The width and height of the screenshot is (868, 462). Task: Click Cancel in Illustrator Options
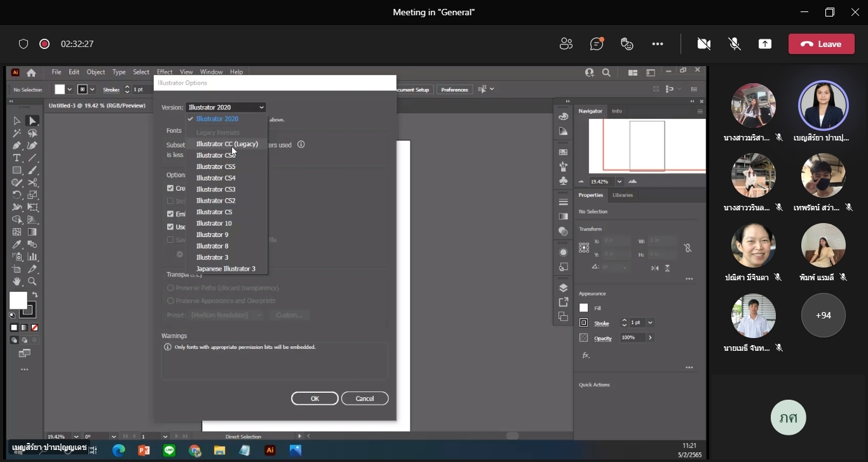pyautogui.click(x=365, y=398)
